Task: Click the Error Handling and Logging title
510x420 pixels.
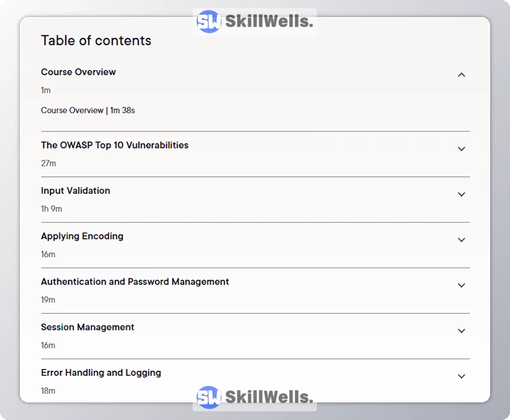Action: coord(101,372)
